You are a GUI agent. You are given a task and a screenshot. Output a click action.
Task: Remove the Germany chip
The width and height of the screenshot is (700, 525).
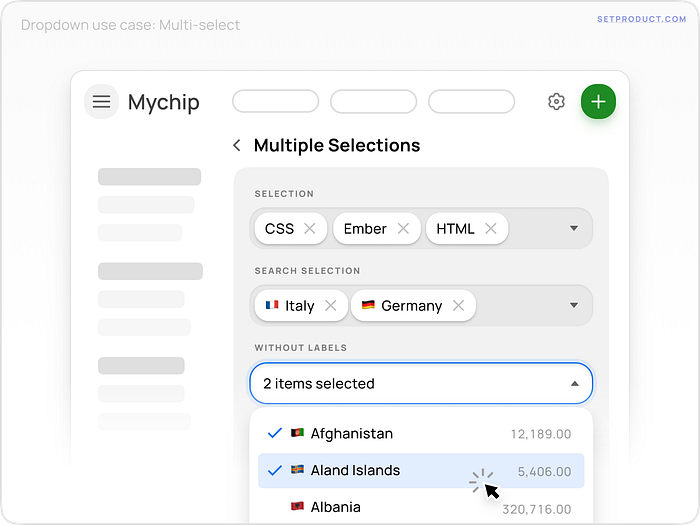[x=458, y=306]
